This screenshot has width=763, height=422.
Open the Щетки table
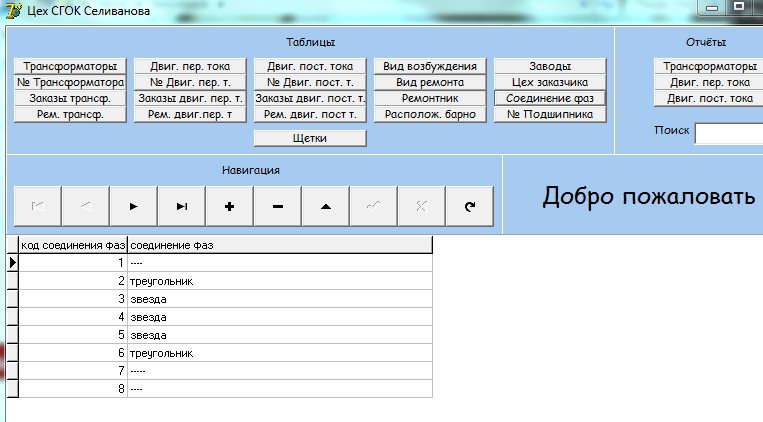[x=310, y=138]
